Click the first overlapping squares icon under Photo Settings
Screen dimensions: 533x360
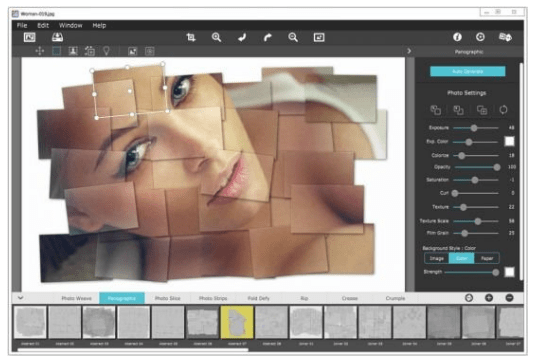point(435,110)
